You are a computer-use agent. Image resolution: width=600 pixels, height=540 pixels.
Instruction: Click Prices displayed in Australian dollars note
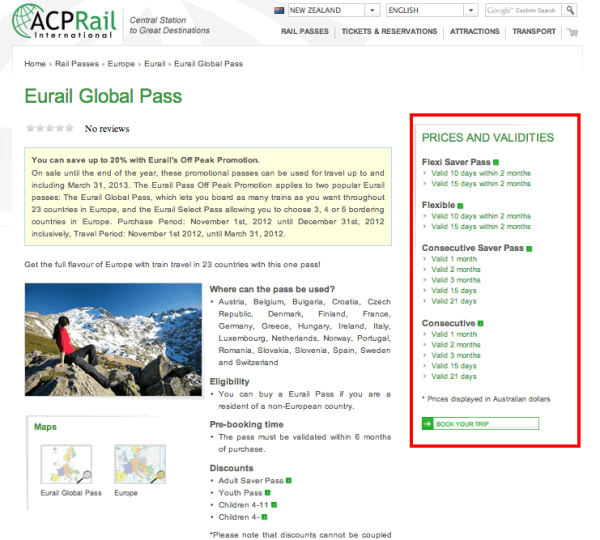(486, 399)
